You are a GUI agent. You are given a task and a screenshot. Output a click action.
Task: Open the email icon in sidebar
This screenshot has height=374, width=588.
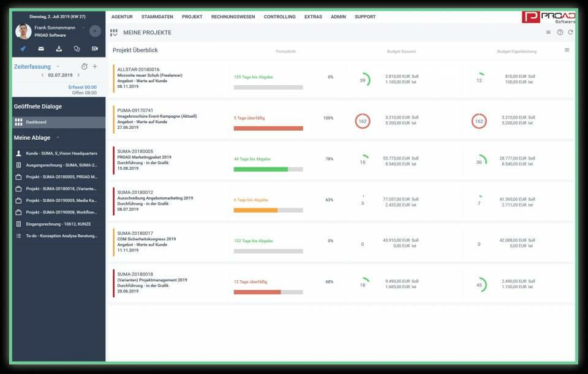[x=41, y=48]
